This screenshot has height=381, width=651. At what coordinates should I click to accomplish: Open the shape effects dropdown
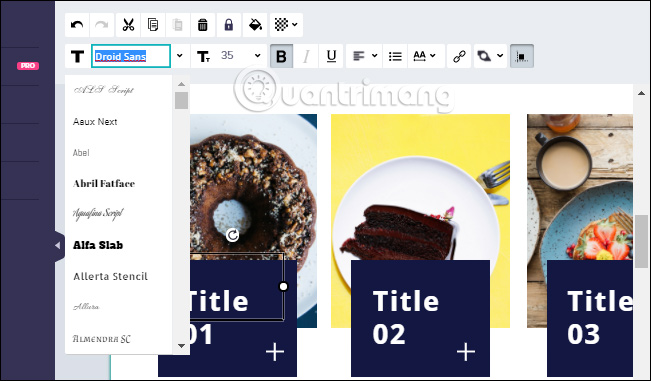coord(490,56)
